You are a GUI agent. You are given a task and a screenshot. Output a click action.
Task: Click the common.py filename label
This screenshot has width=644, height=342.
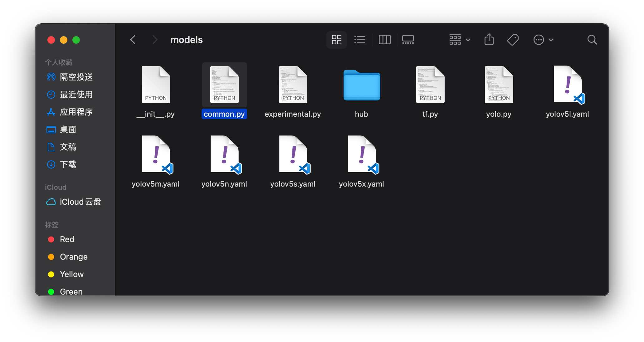click(x=224, y=114)
